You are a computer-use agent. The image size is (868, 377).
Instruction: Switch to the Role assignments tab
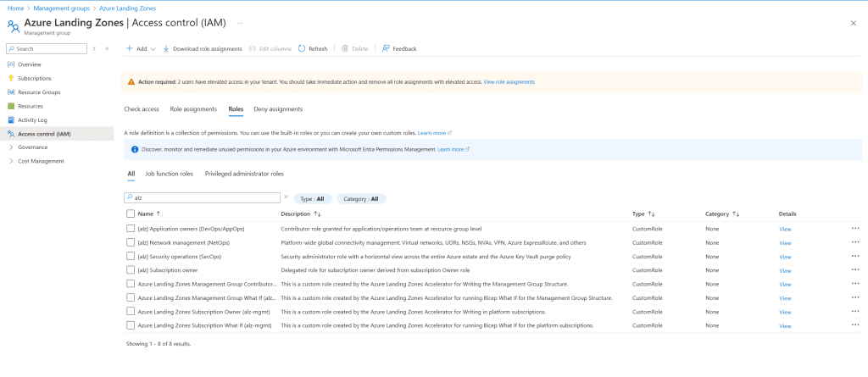193,109
